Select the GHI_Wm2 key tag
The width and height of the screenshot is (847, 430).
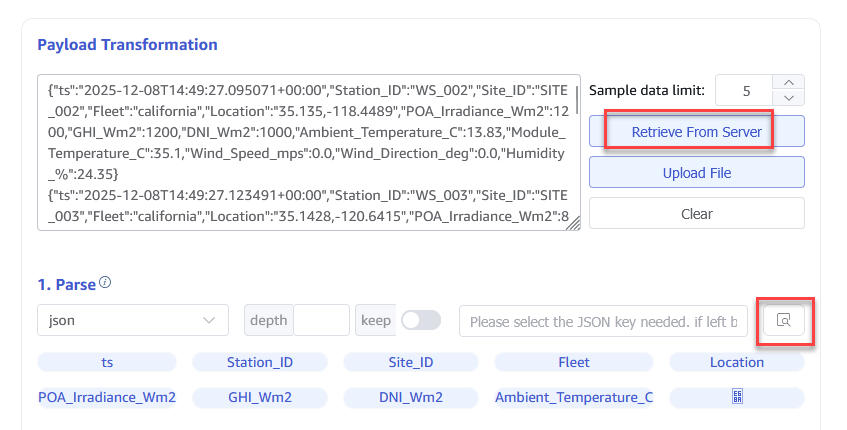259,397
